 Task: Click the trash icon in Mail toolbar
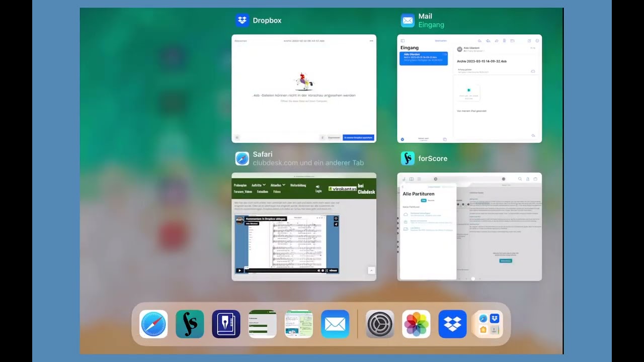(x=504, y=41)
